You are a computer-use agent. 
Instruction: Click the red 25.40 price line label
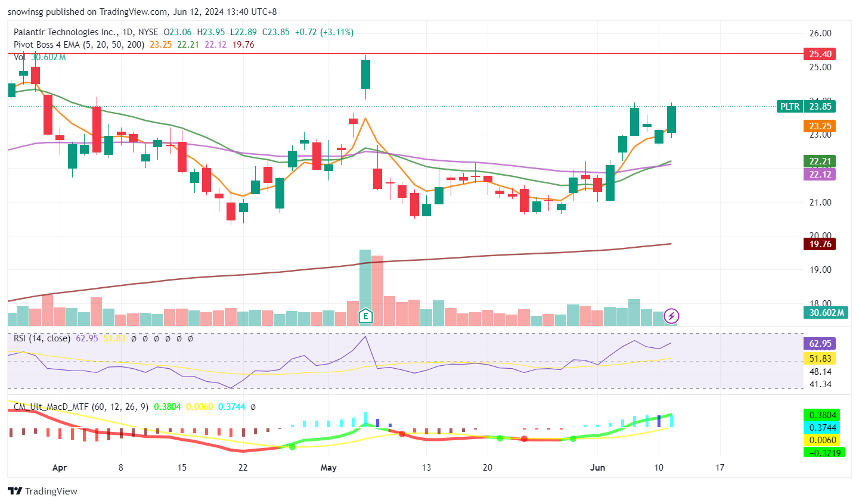click(x=820, y=54)
